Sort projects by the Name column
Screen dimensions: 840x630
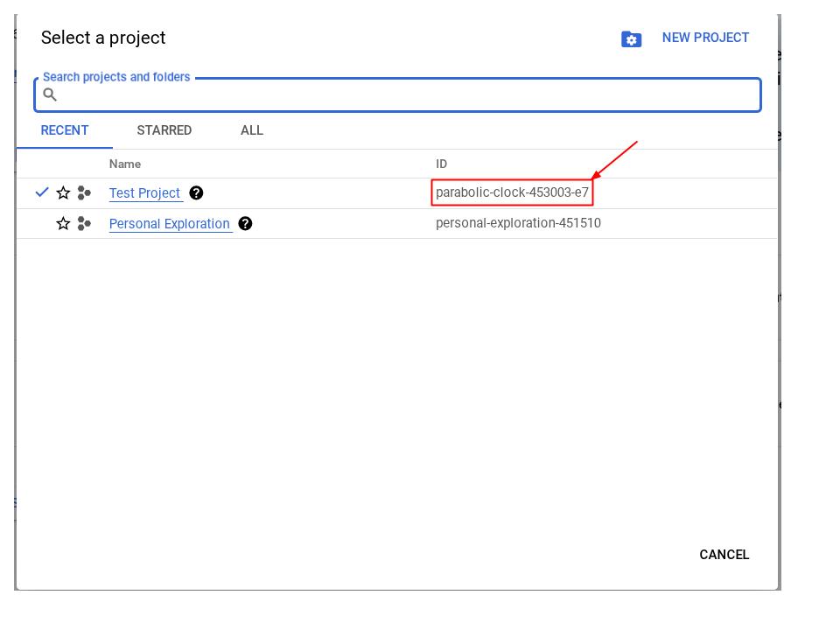(x=124, y=164)
